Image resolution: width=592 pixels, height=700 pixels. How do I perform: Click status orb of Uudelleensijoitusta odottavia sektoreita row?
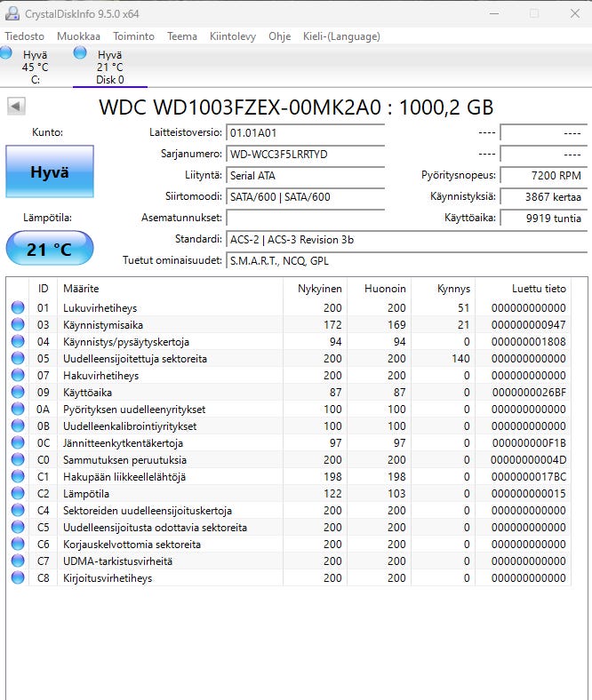point(18,528)
